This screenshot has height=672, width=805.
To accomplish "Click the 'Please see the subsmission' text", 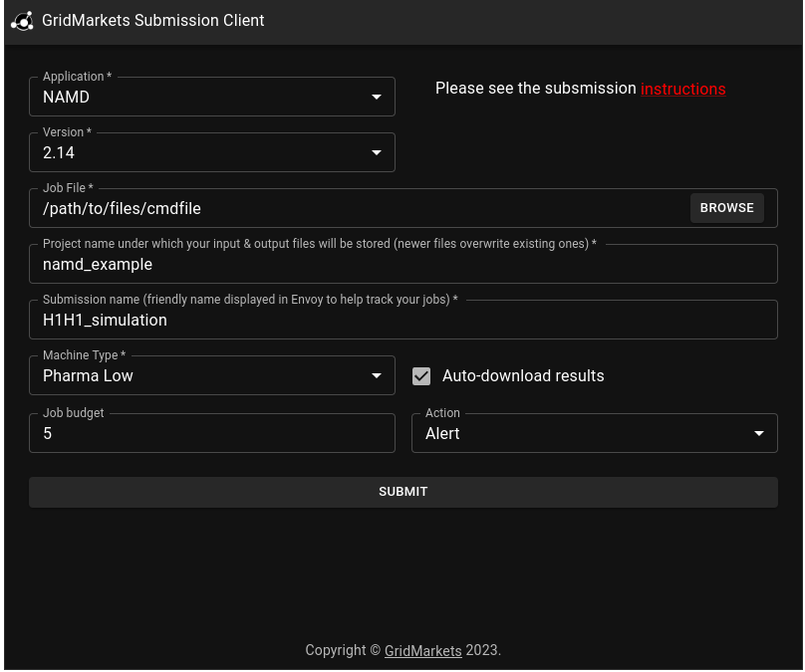I will tap(535, 89).
